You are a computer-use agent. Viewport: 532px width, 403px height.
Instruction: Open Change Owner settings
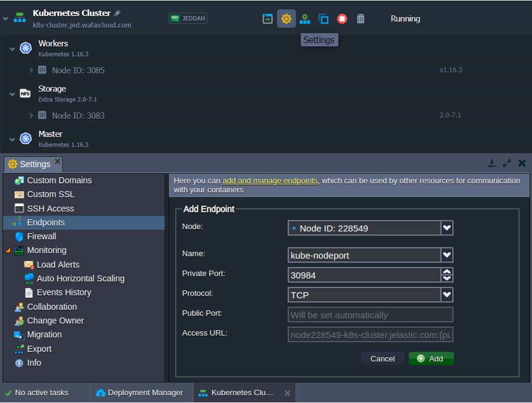55,321
